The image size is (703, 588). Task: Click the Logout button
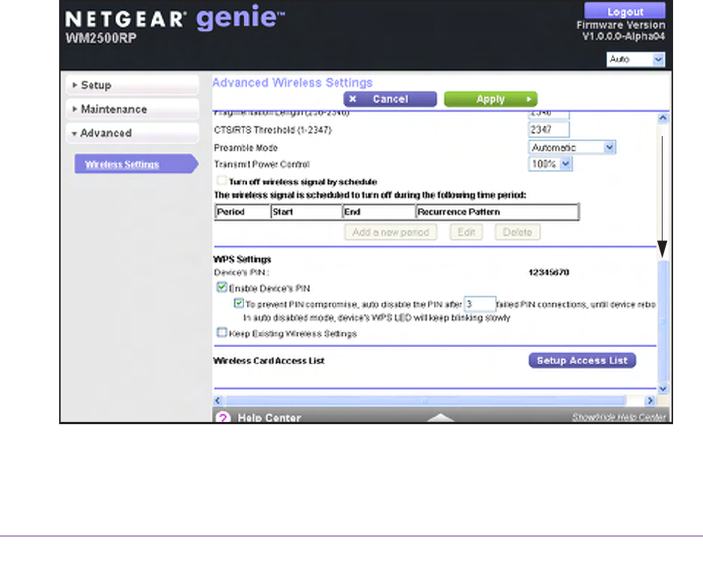click(624, 10)
